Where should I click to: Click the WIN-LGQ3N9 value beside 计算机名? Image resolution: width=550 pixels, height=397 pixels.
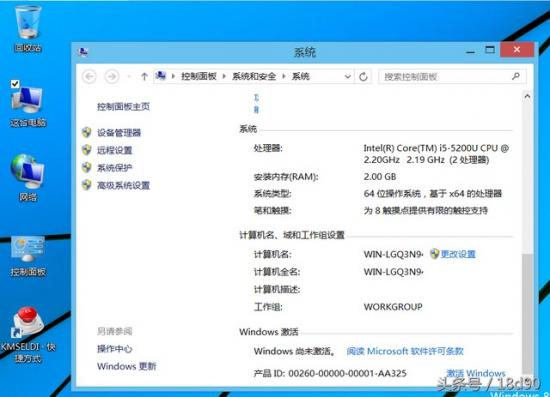point(394,254)
